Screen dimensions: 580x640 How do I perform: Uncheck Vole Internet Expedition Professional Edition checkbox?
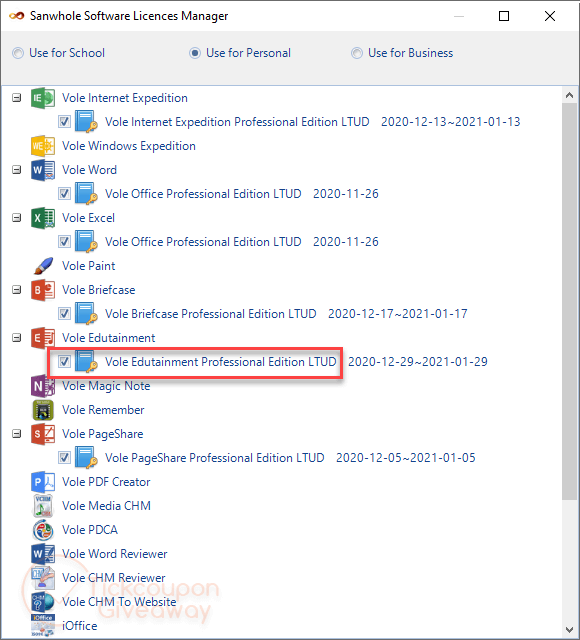pos(64,122)
